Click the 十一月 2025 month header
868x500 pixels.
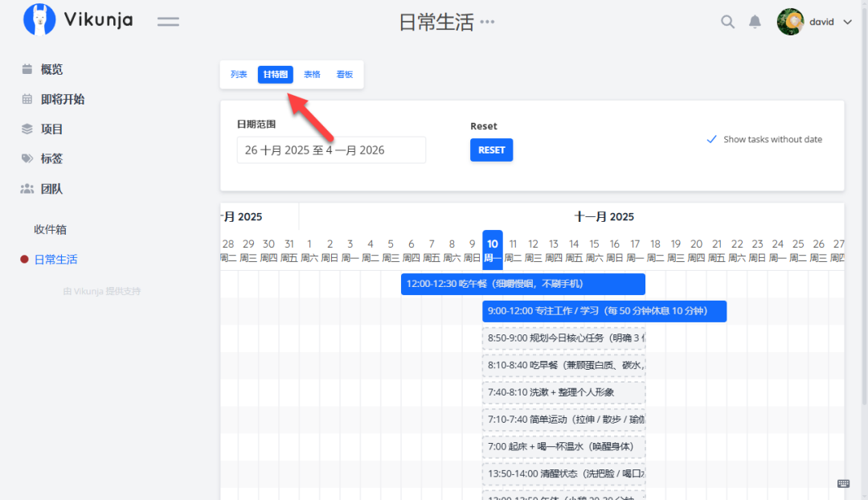tap(604, 217)
